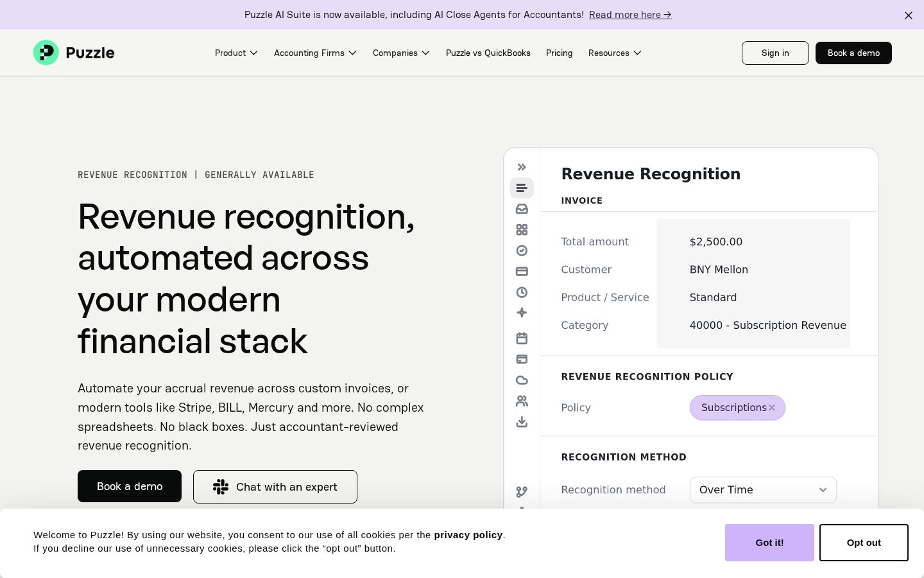Screen dimensions: 924x578
Task: Click the Puzzle wordmark text
Action: 90,53
